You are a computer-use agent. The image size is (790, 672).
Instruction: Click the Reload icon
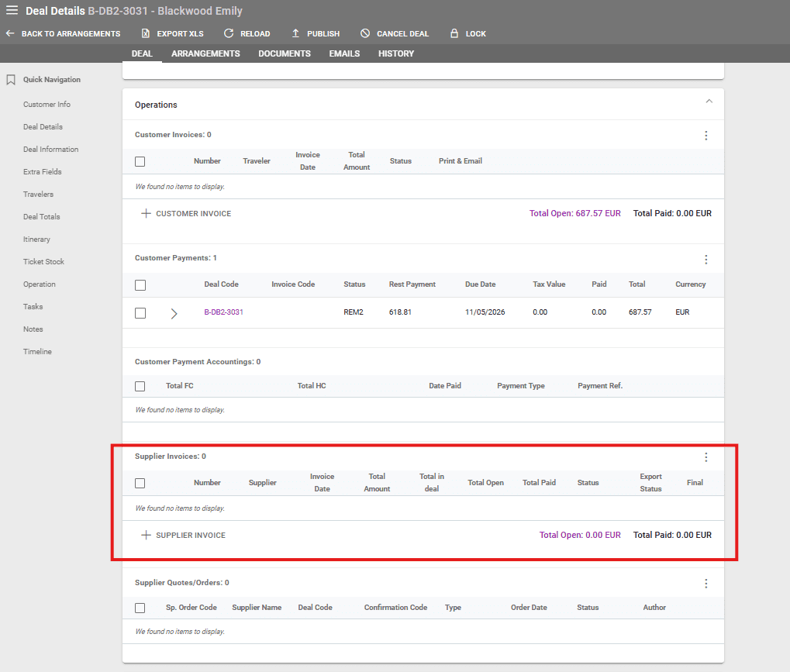(x=229, y=33)
